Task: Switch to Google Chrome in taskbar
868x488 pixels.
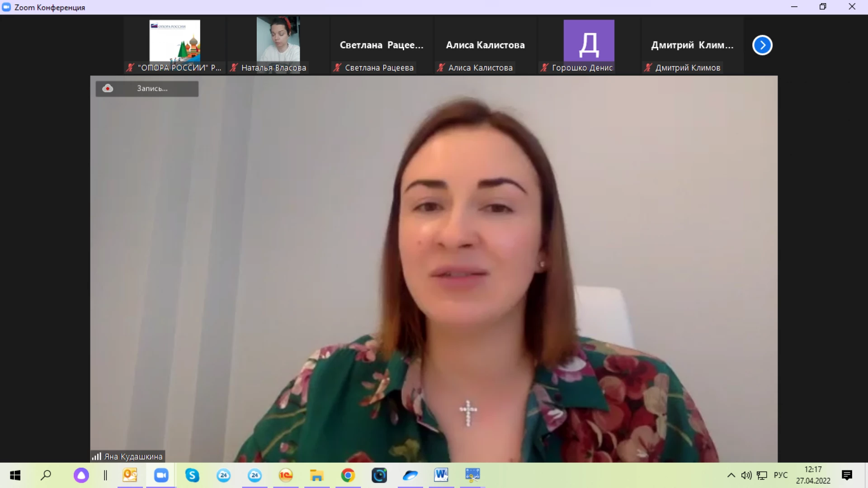Action: [x=348, y=475]
